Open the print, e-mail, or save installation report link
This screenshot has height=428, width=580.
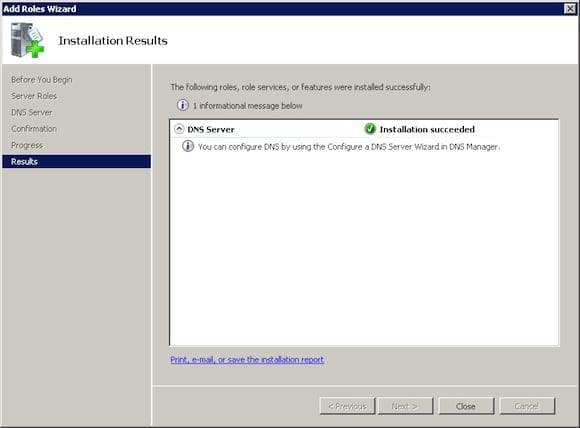point(247,360)
